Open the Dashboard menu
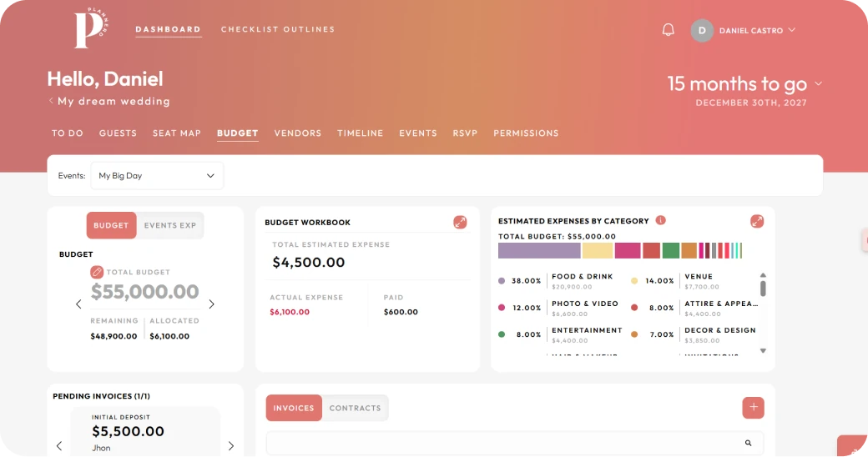 pyautogui.click(x=169, y=29)
